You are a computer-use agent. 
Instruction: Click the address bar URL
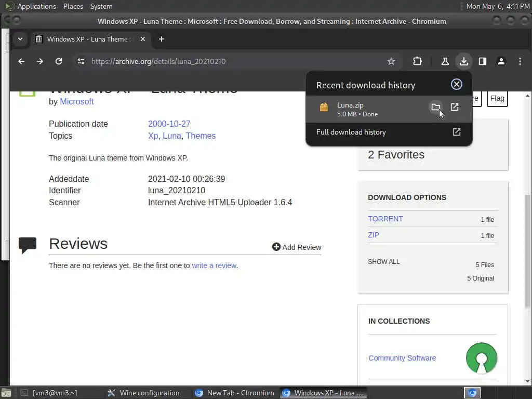click(158, 61)
